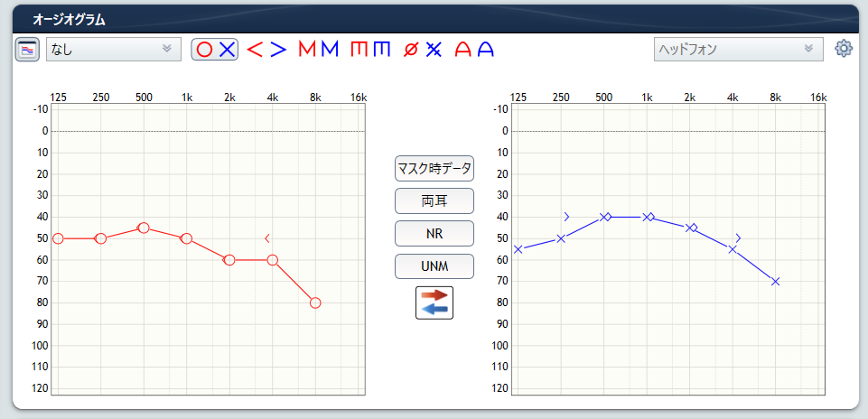Select the blue A symbol
This screenshot has height=419, width=868.
(486, 50)
